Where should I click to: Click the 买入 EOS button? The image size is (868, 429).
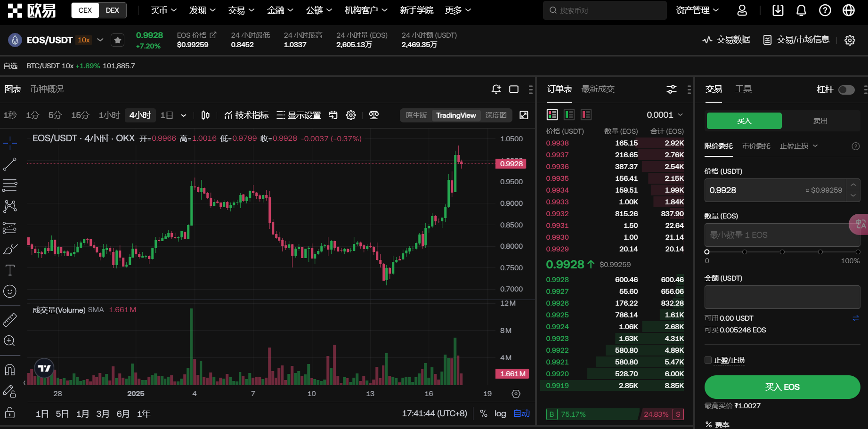[x=782, y=387]
